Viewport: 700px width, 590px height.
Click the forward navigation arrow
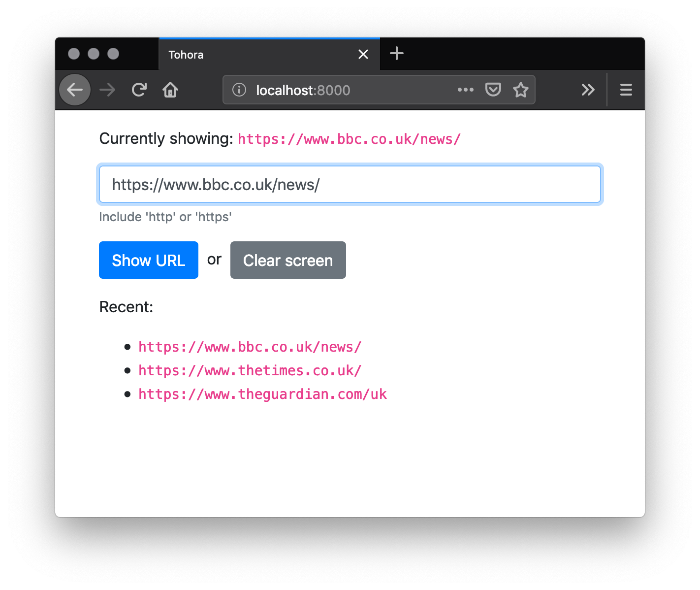click(x=107, y=90)
